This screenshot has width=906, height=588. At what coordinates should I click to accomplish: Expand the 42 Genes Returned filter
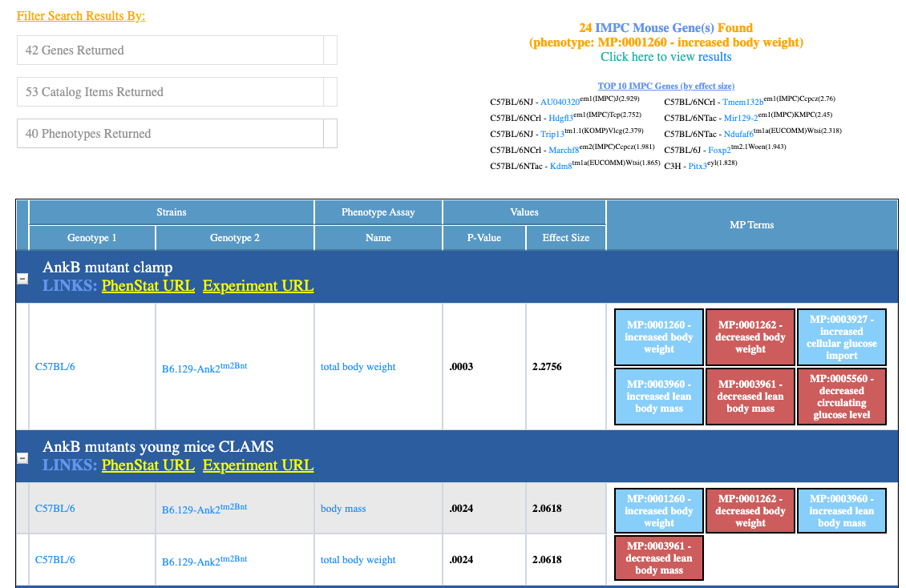click(x=177, y=50)
